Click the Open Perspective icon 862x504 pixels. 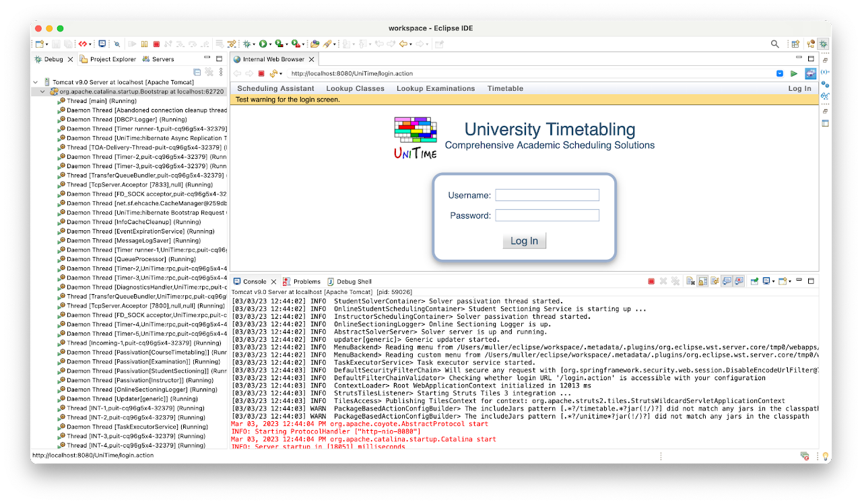coord(795,44)
